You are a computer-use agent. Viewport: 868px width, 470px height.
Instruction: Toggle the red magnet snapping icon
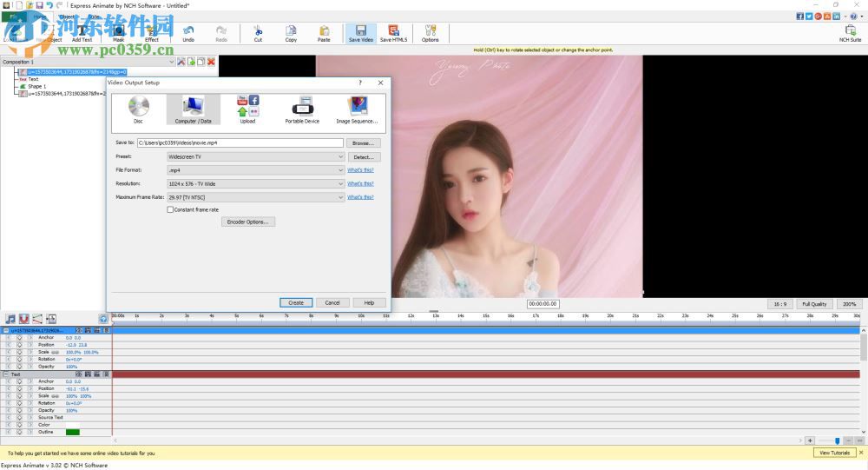[23, 319]
